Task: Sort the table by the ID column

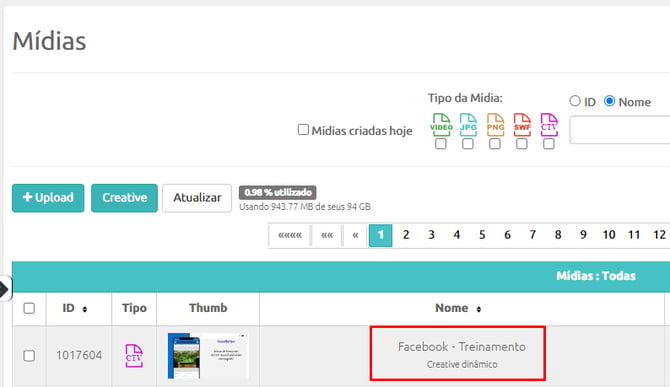Action: [x=85, y=309]
